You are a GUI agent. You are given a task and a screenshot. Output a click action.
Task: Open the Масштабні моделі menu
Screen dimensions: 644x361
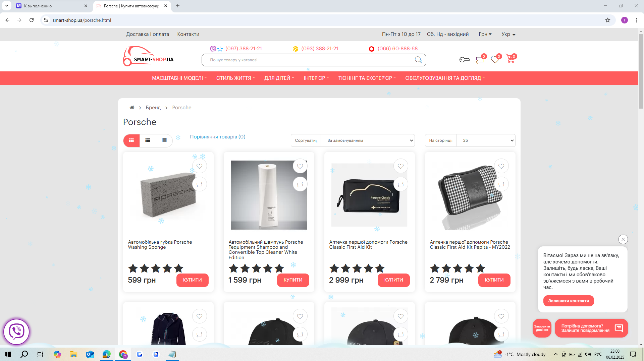tap(179, 78)
